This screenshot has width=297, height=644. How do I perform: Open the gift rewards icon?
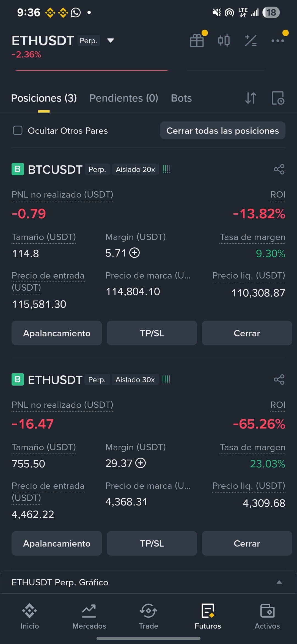[197, 40]
